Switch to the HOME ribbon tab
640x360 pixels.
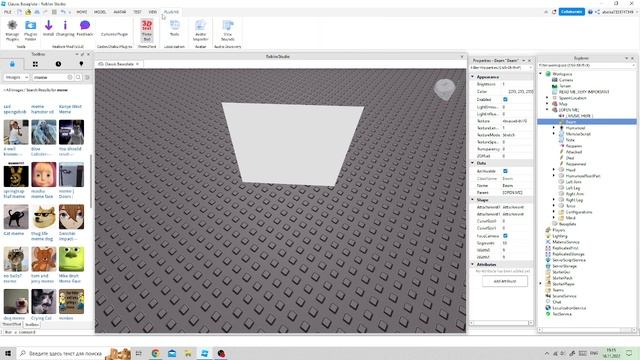(x=82, y=12)
